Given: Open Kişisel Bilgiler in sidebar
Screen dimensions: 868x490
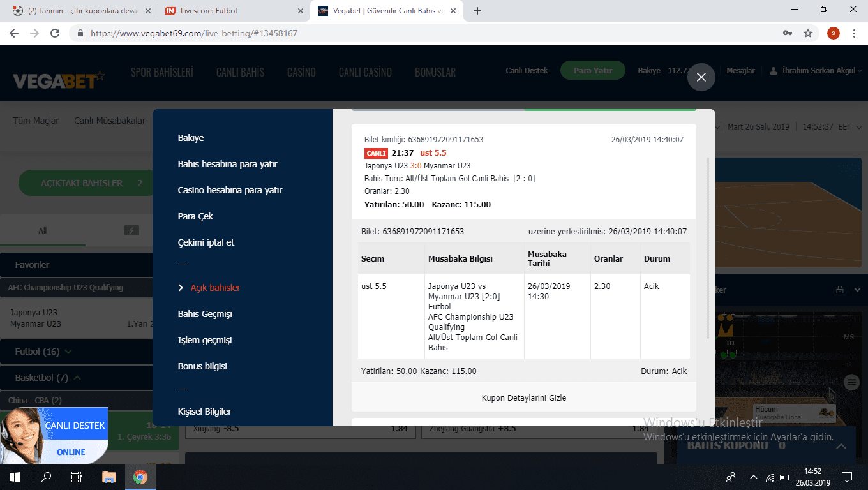Looking at the screenshot, I should click(x=204, y=412).
